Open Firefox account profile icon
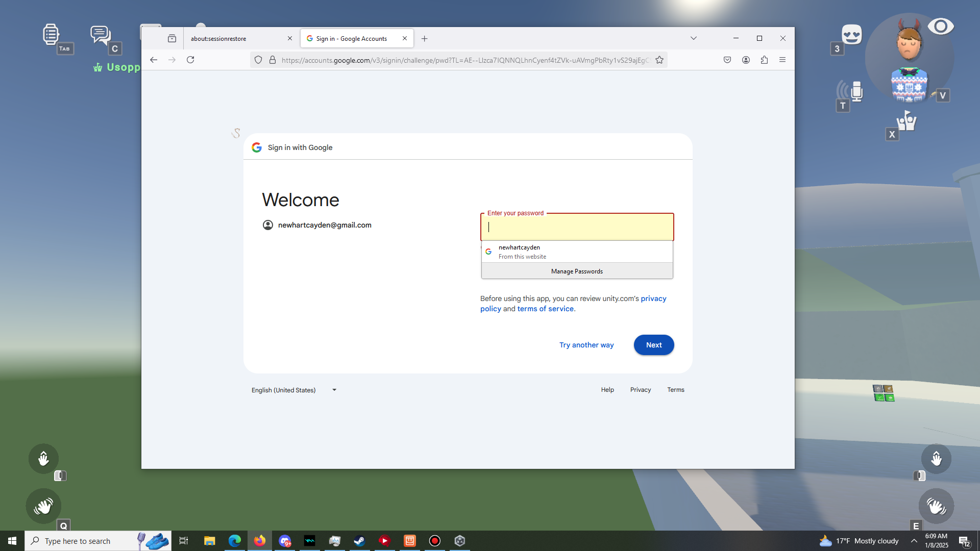The width and height of the screenshot is (980, 551). pos(746,60)
